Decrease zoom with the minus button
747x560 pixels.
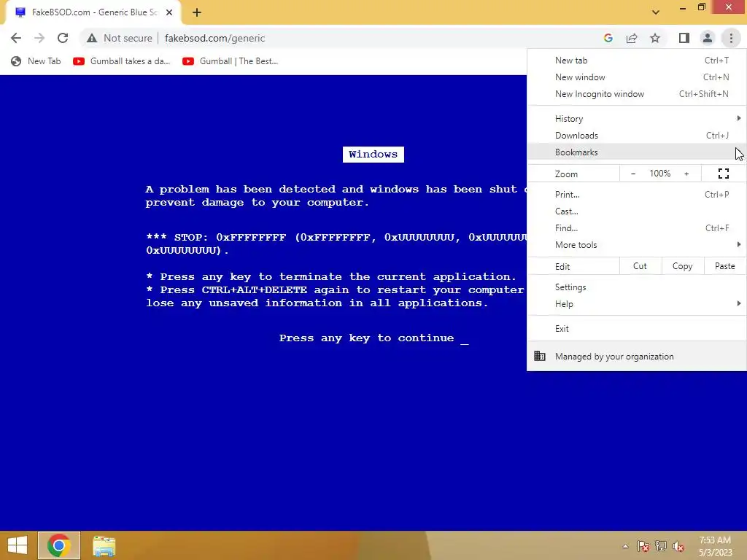[x=633, y=174]
